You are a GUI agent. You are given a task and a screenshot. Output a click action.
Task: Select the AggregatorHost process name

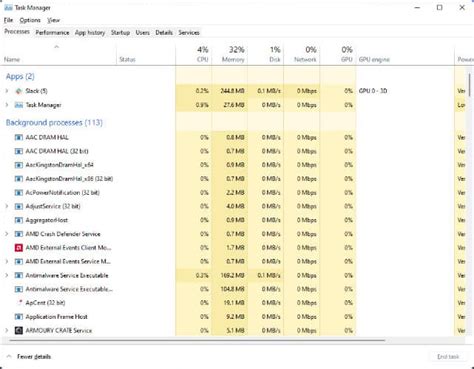47,220
